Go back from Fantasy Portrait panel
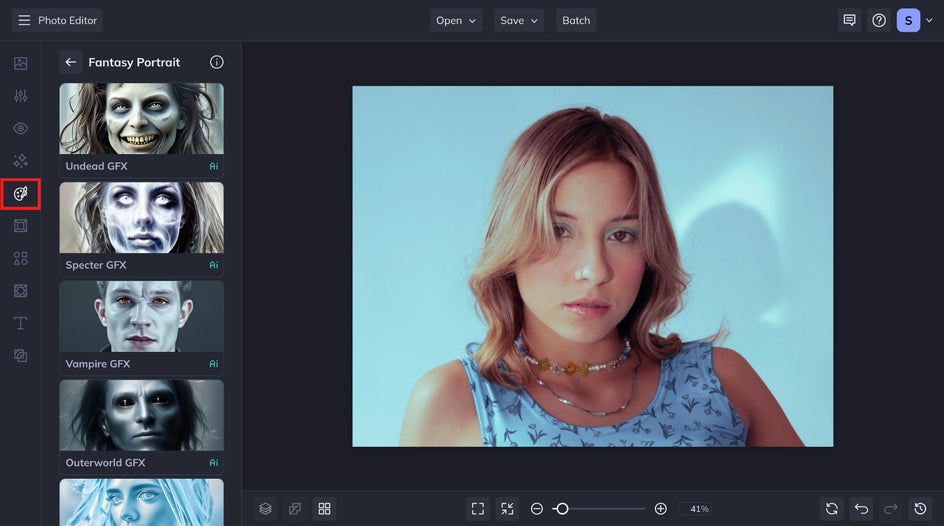Viewport: 944px width, 526px height. (70, 62)
